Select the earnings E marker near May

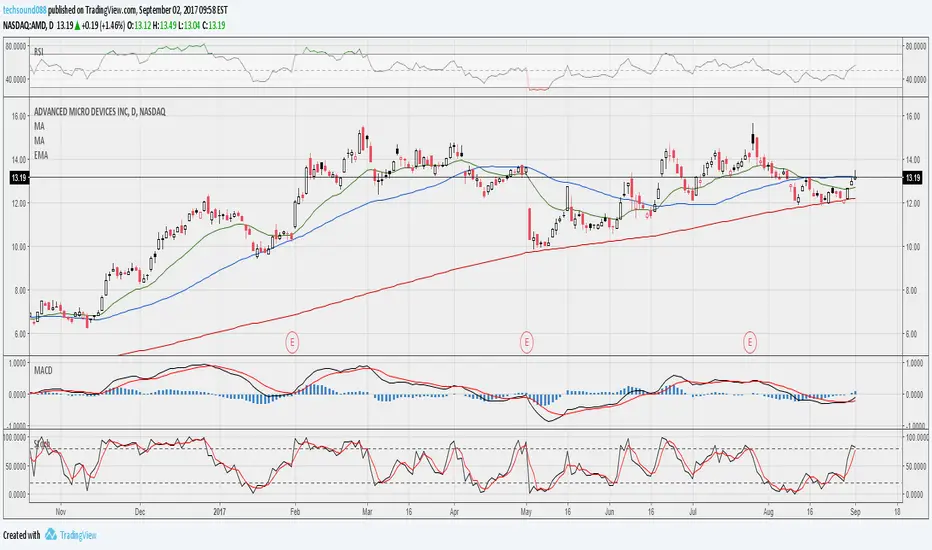click(526, 342)
